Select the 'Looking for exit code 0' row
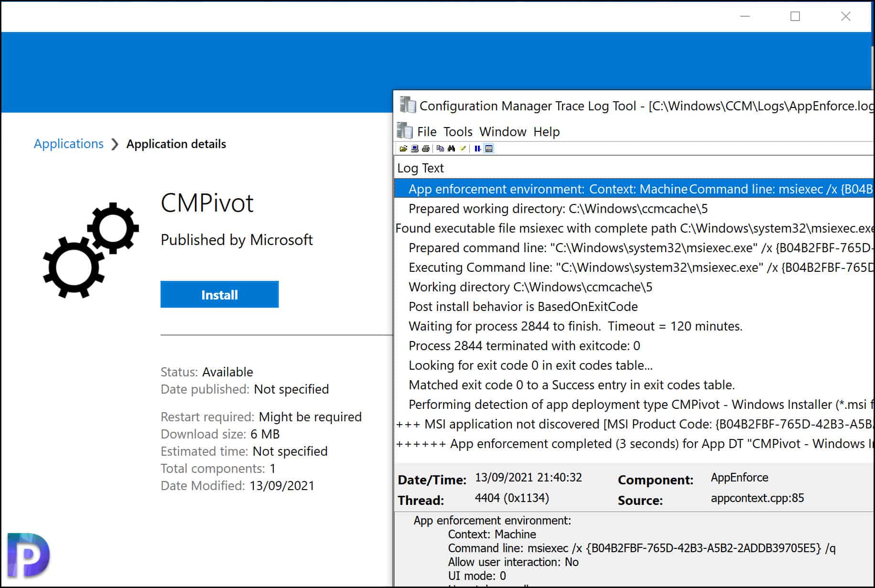 [x=634, y=365]
